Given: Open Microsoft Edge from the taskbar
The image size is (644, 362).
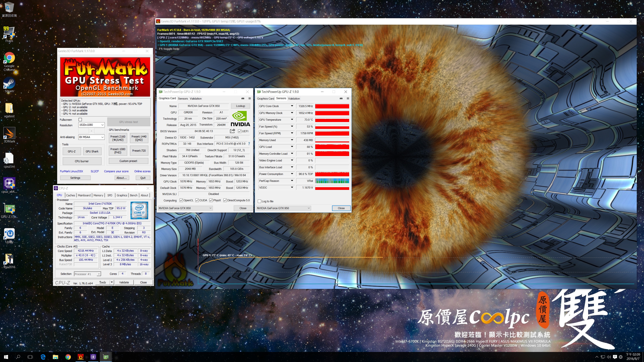Looking at the screenshot, I should 43,357.
